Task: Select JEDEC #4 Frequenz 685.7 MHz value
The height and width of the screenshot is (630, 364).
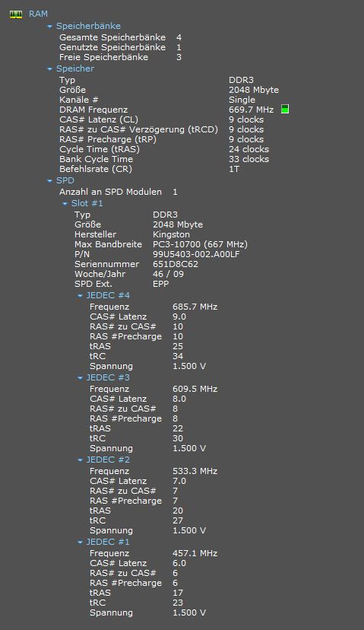Action: point(195,307)
